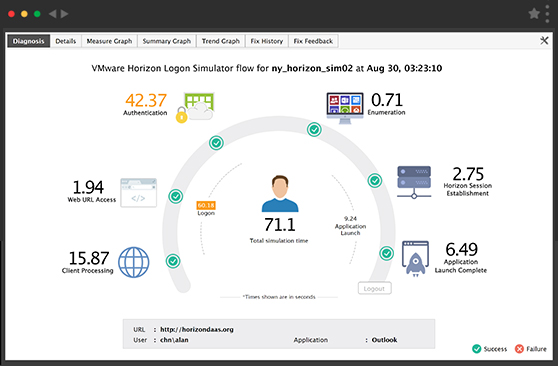
Task: Click the Outlook application value
Action: [x=384, y=340]
